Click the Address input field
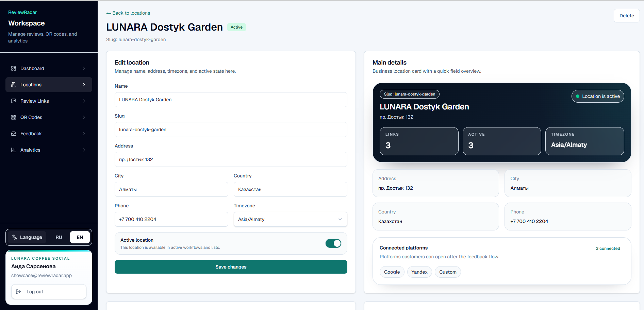Viewport: 644px width, 310px height. coord(231,159)
